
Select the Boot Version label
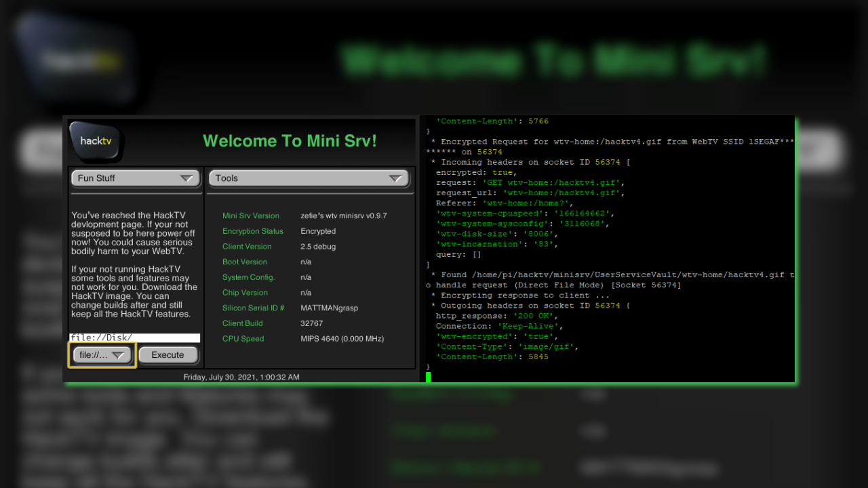(x=245, y=262)
